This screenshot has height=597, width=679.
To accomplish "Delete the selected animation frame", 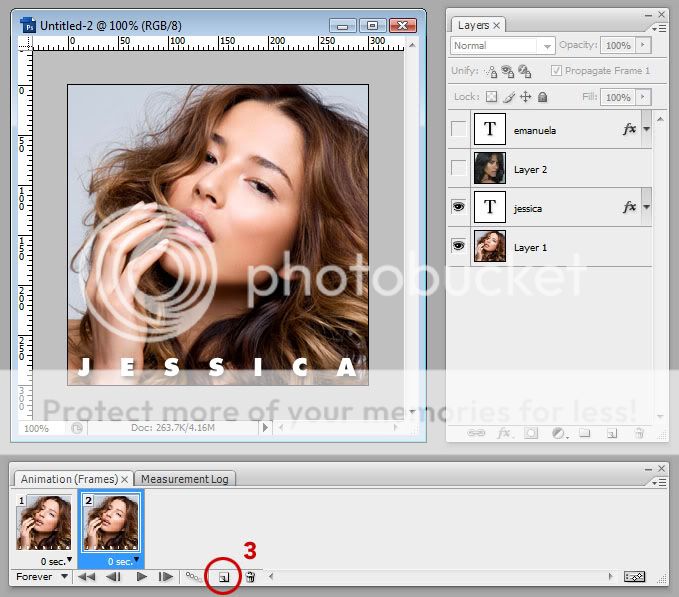I will 251,577.
